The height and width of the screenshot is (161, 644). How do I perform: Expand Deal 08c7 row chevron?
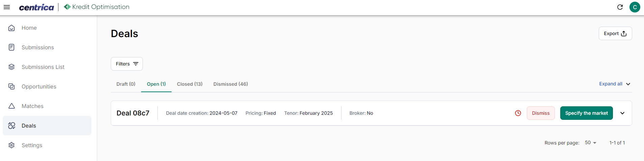[622, 113]
